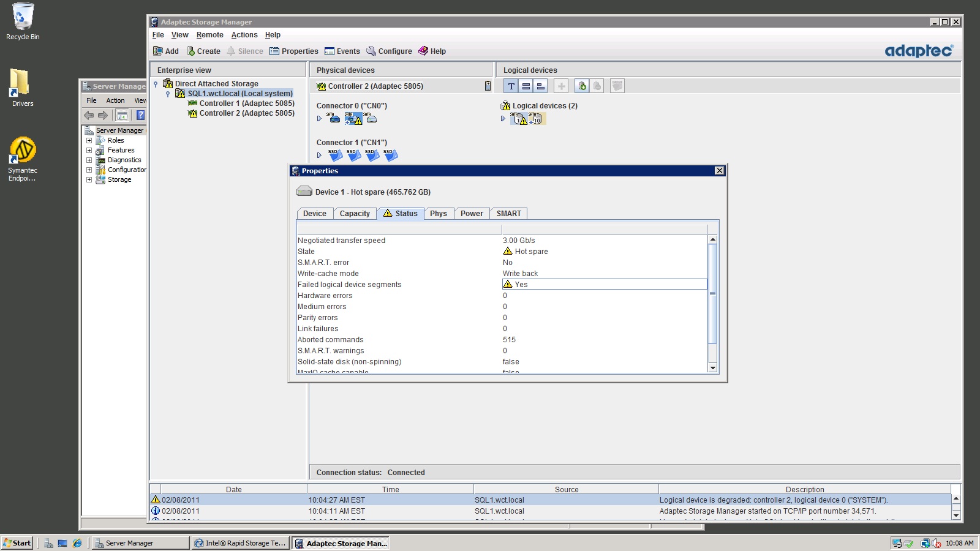Screen dimensions: 980x551
Task: Select 'Failed logical device segments' Yes value
Action: pos(604,284)
